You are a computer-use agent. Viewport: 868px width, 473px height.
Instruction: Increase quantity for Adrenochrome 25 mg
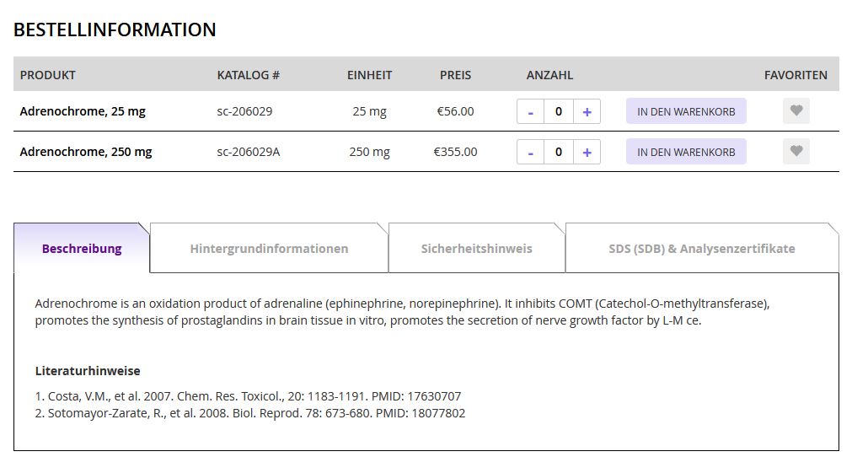click(587, 111)
